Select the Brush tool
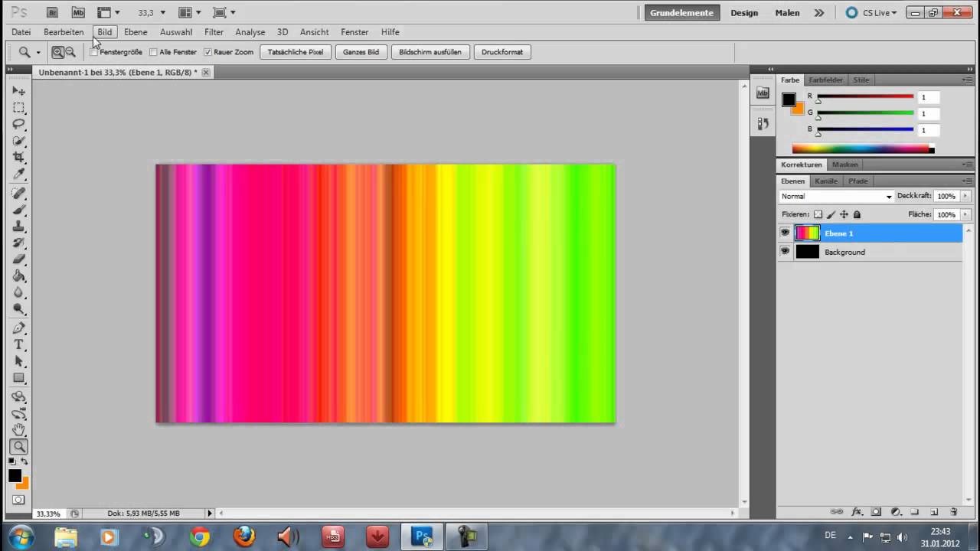The image size is (980, 551). coord(19,210)
